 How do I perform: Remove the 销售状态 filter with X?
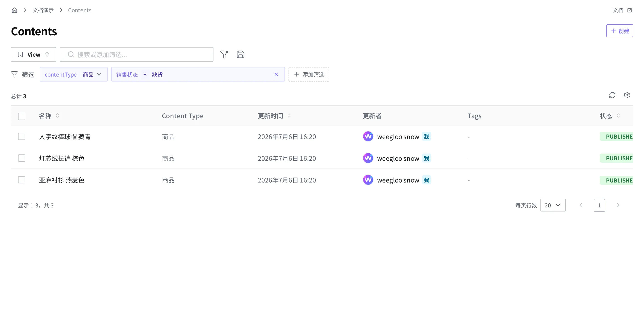click(x=276, y=74)
